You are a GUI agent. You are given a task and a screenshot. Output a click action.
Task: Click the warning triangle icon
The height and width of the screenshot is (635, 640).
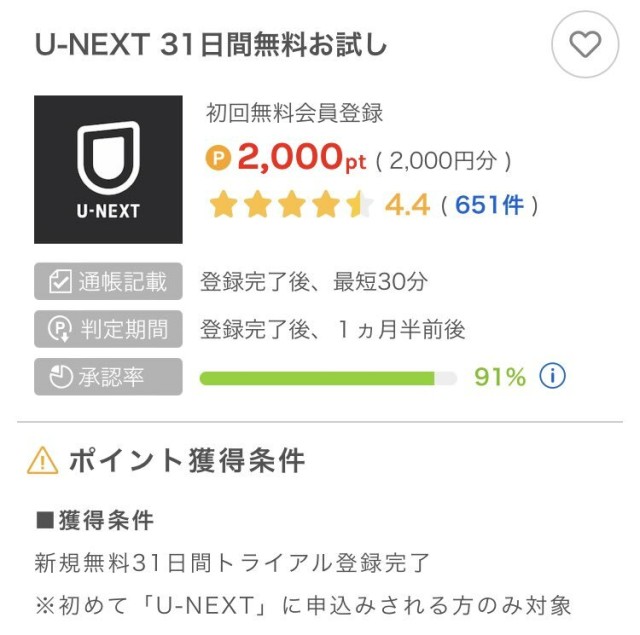point(43,460)
